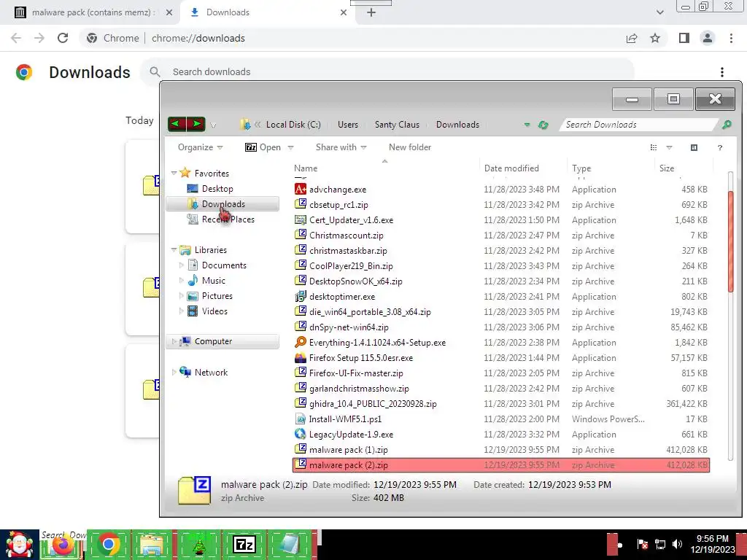Expand the Music library
Image resolution: width=747 pixels, height=560 pixels.
182,281
